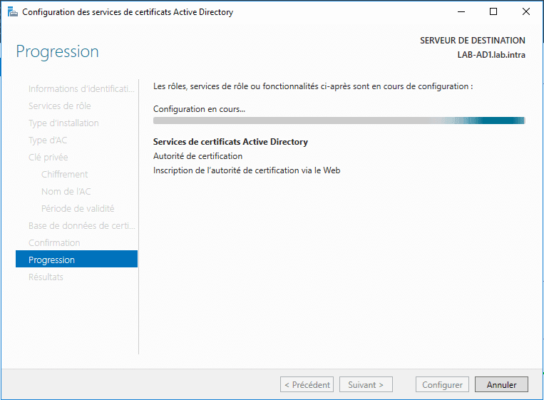Open the Période de validité step
The image size is (544, 400).
click(x=78, y=208)
